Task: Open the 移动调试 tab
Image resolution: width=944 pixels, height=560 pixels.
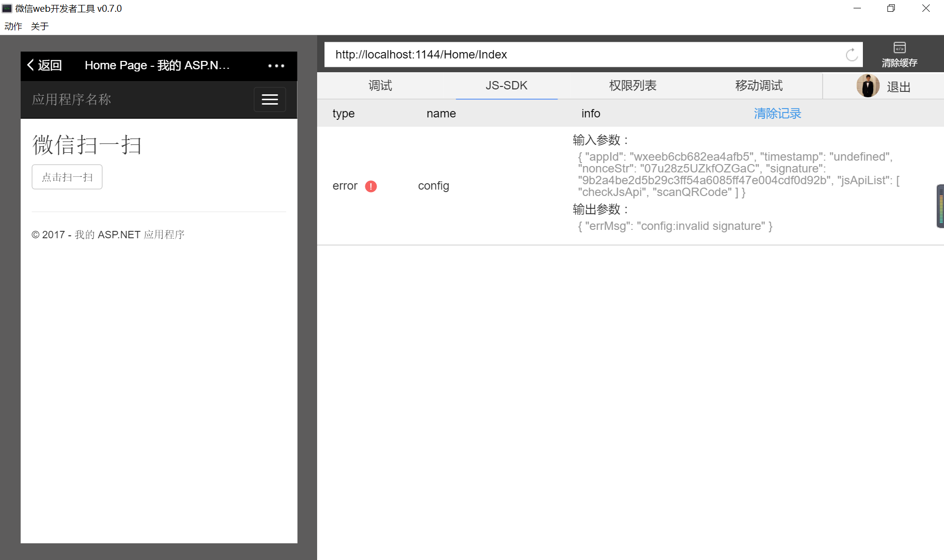Action: (759, 85)
